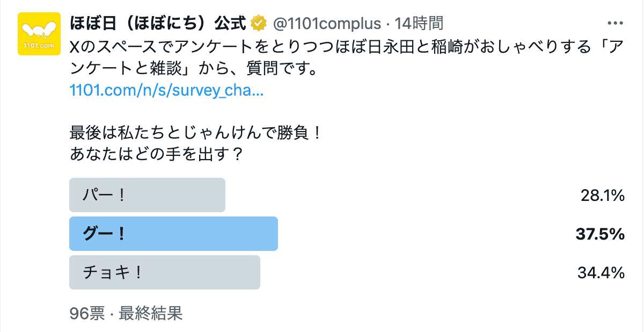Open the three-dot more options menu
644x332 pixels.
(x=614, y=24)
